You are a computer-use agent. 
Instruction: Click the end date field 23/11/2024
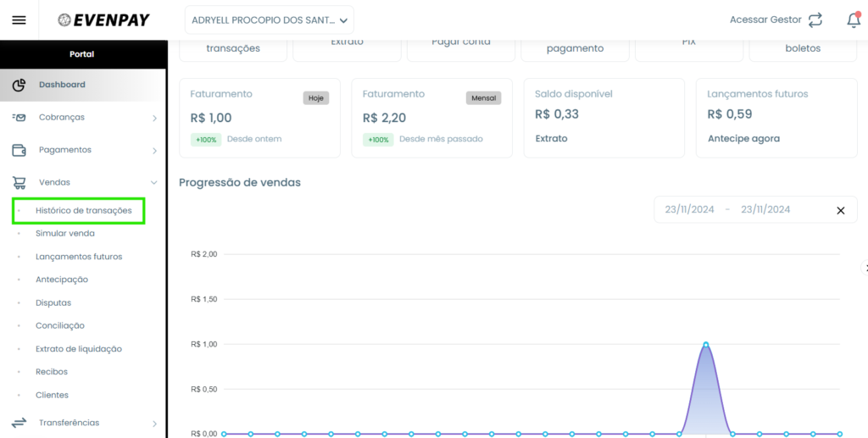[x=765, y=209]
